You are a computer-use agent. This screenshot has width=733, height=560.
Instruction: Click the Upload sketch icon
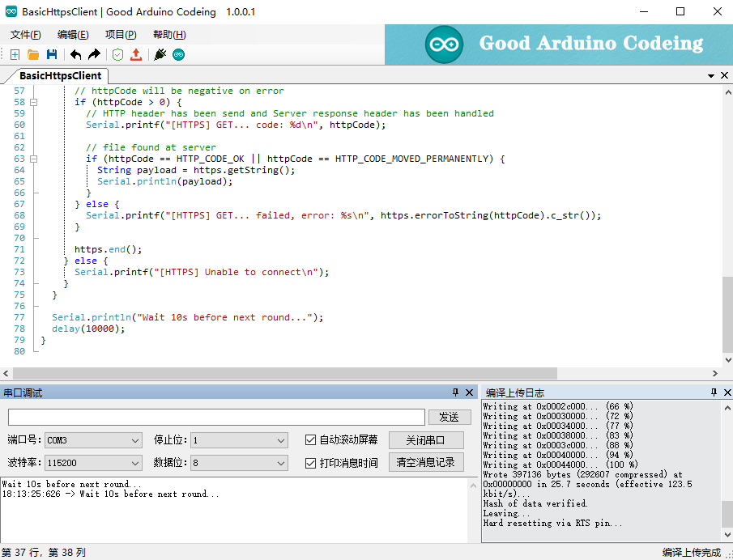(x=136, y=54)
